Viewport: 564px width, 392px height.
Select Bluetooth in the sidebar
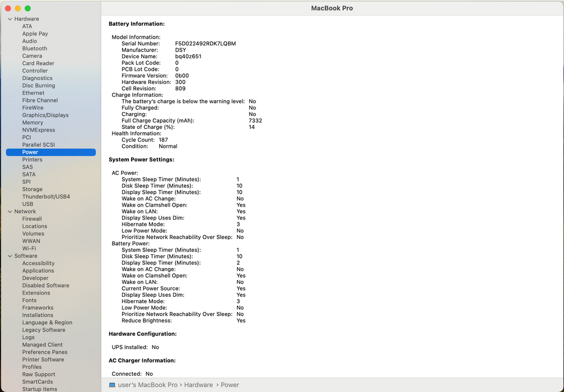35,49
